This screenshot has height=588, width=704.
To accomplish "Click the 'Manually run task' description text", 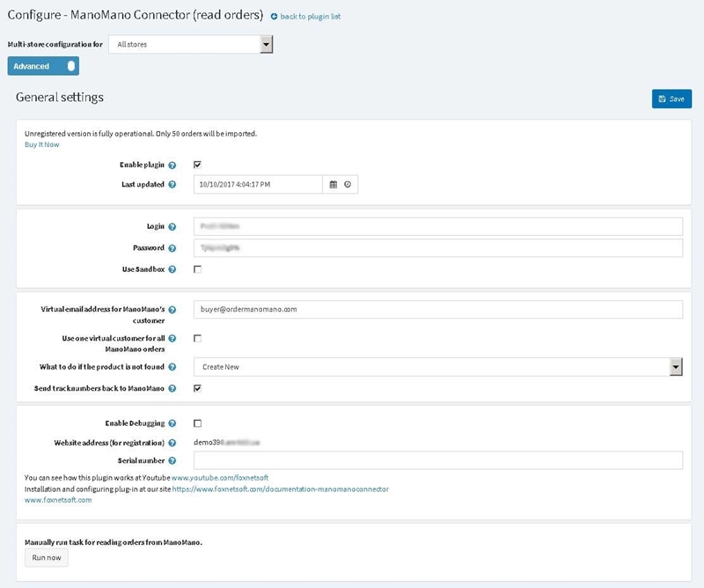I will tap(114, 542).
